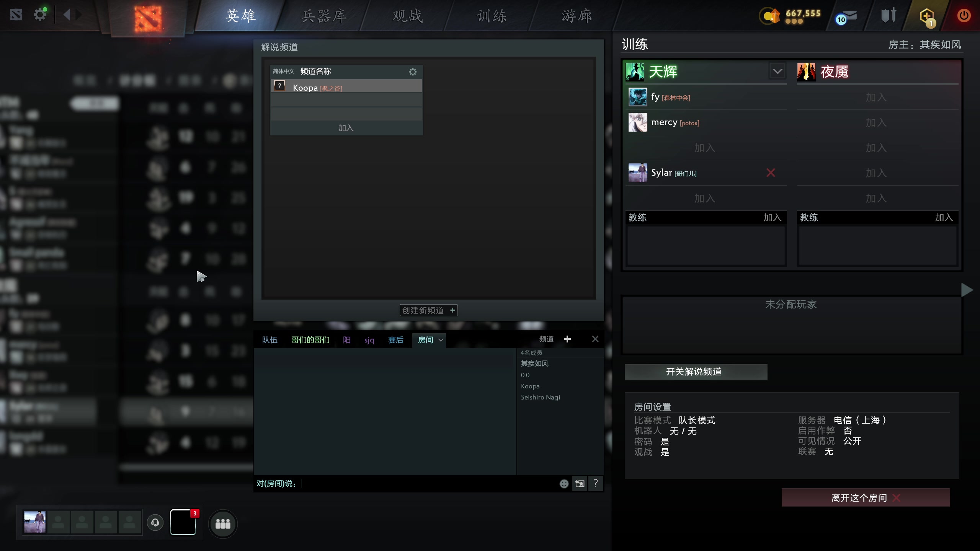Viewport: 980px width, 551px height.
Task: Open the 观战 tab
Action: 408,16
